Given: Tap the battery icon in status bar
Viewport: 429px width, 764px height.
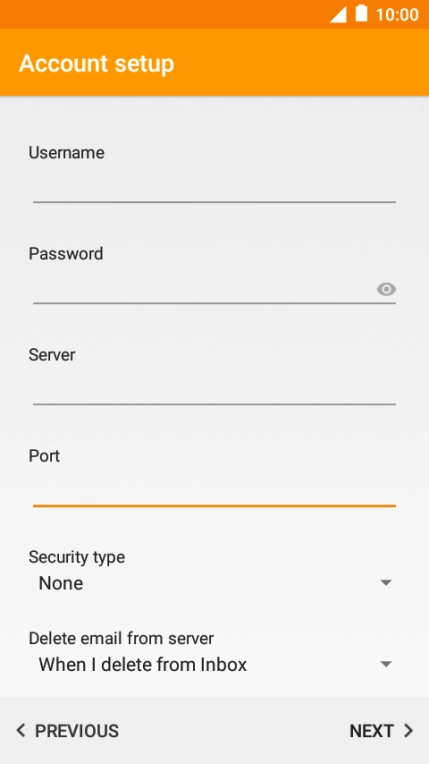Looking at the screenshot, I should pos(361,14).
